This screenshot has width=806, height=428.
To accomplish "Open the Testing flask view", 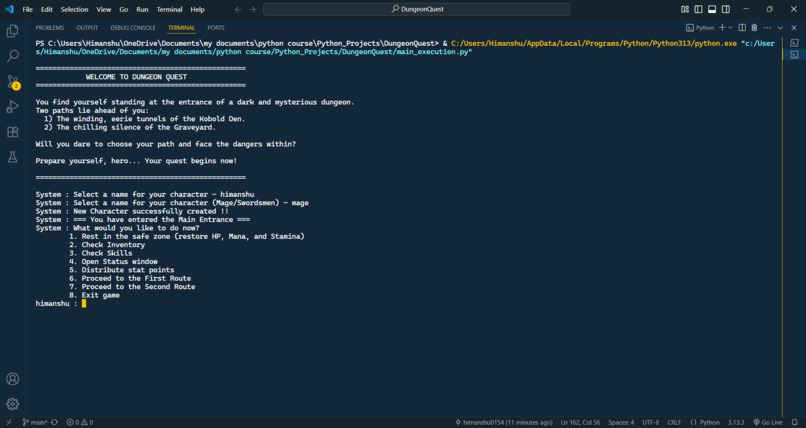I will click(x=12, y=157).
